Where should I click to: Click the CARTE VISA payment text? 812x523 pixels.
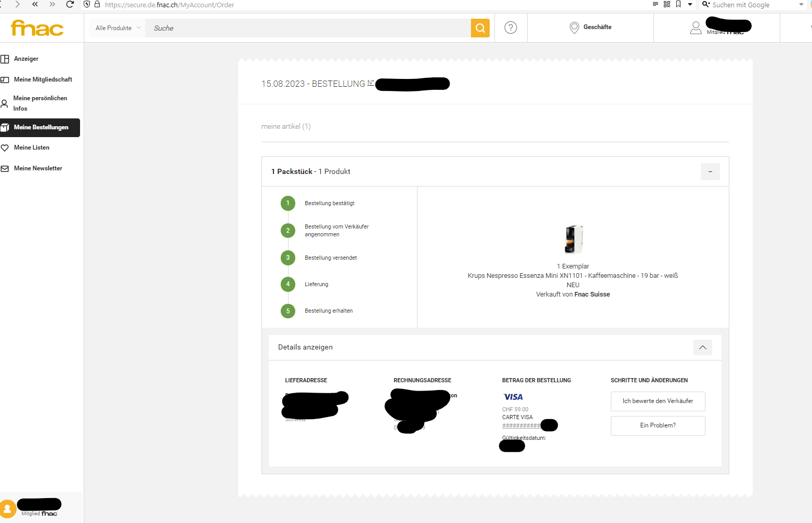pyautogui.click(x=517, y=417)
